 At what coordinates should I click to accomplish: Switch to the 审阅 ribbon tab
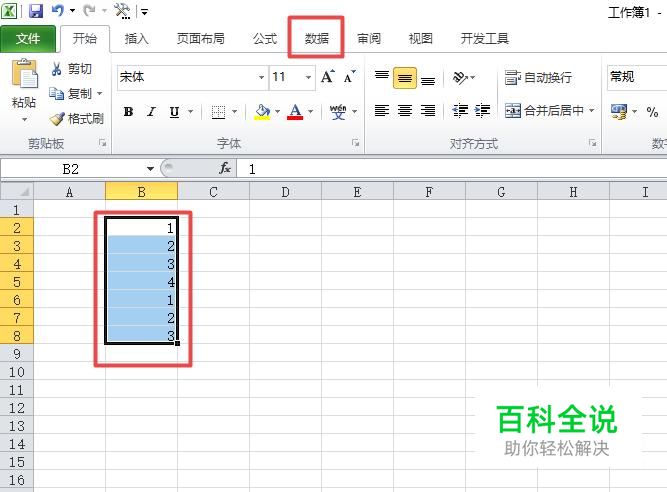click(369, 39)
